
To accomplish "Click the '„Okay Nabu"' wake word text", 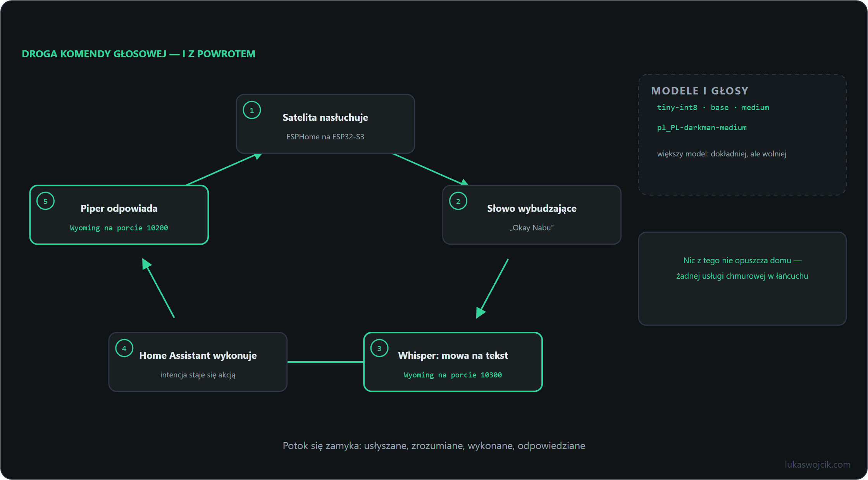I will (x=532, y=228).
